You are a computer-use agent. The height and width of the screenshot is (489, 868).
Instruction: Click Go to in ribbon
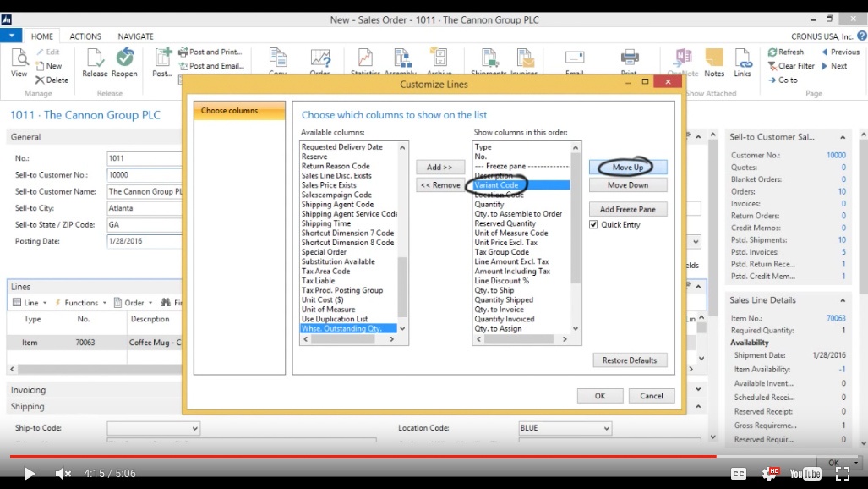(783, 80)
